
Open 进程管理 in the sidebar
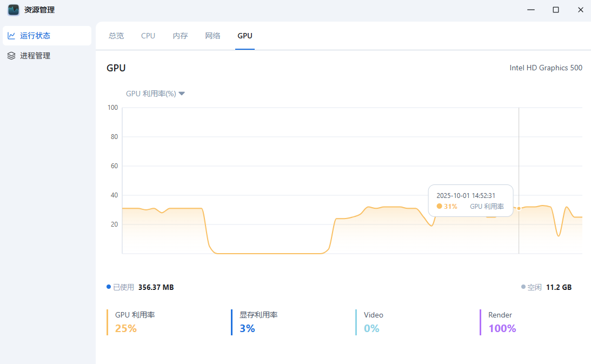(x=35, y=56)
